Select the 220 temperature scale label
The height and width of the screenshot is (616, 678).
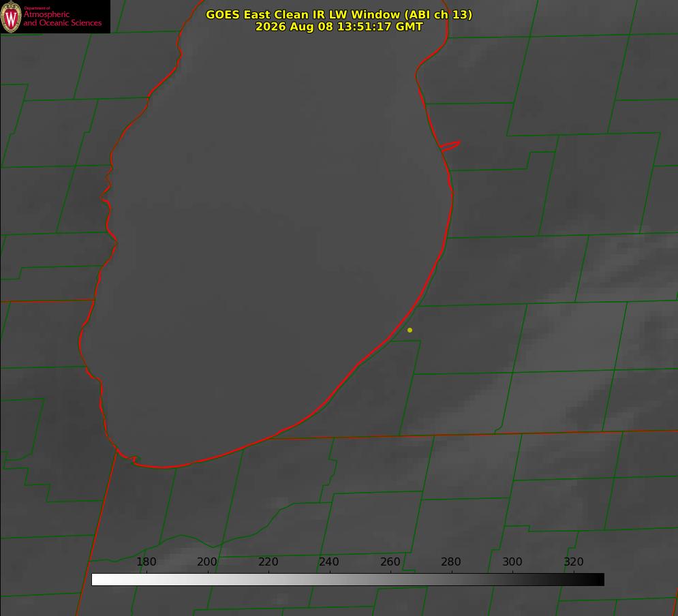point(268,561)
